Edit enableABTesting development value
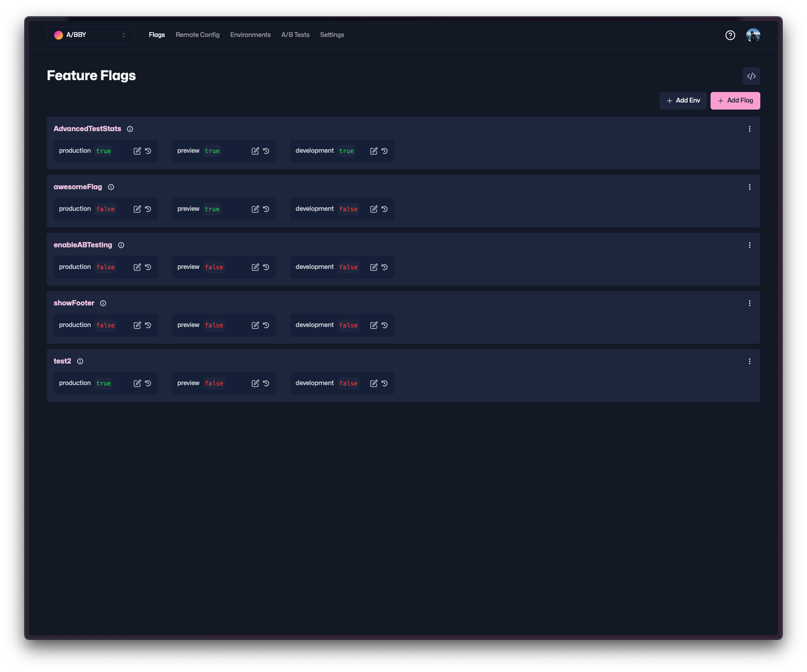 (x=374, y=267)
